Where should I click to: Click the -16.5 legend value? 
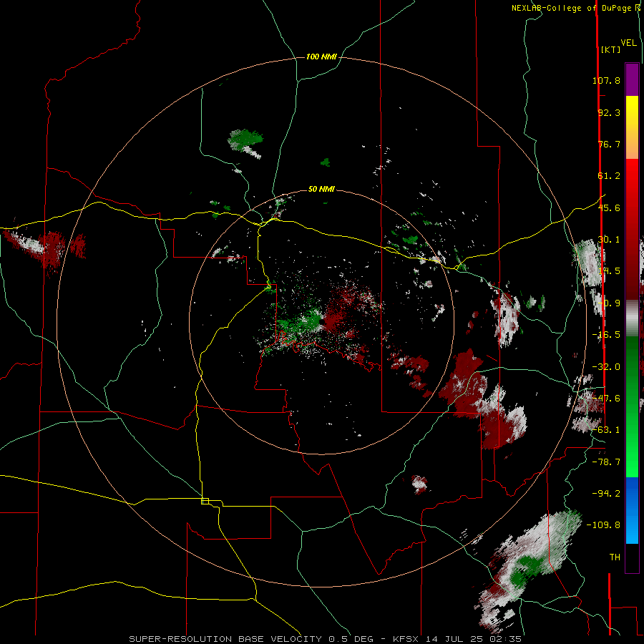[606, 335]
